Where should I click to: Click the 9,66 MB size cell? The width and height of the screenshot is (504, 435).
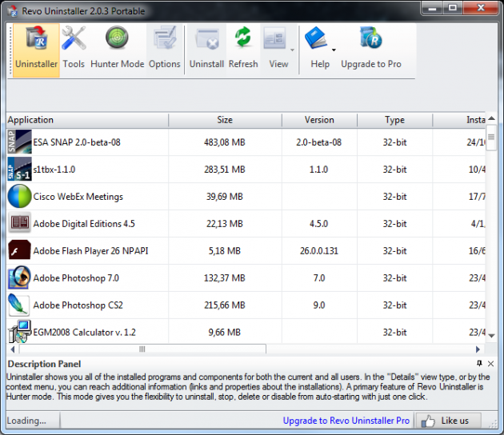225,332
